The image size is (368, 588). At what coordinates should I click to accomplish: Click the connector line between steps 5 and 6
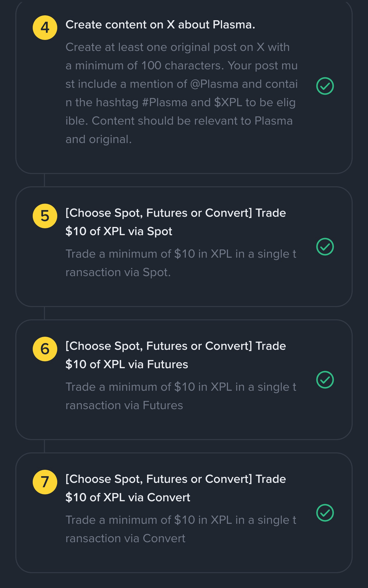coord(44,313)
